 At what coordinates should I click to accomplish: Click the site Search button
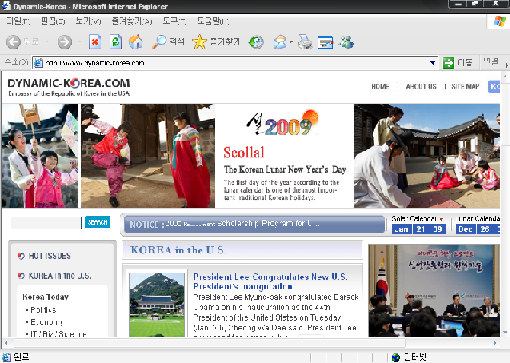coord(97,222)
